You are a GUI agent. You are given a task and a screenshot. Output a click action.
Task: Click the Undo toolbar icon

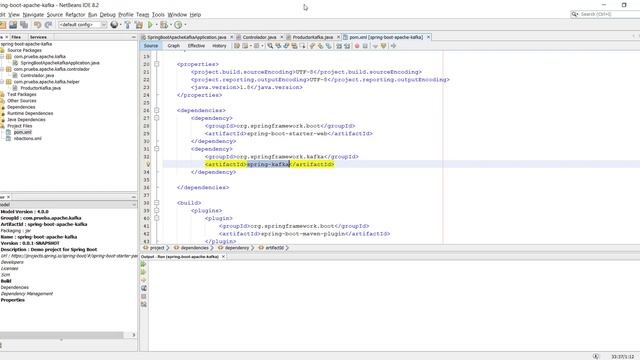(37, 25)
